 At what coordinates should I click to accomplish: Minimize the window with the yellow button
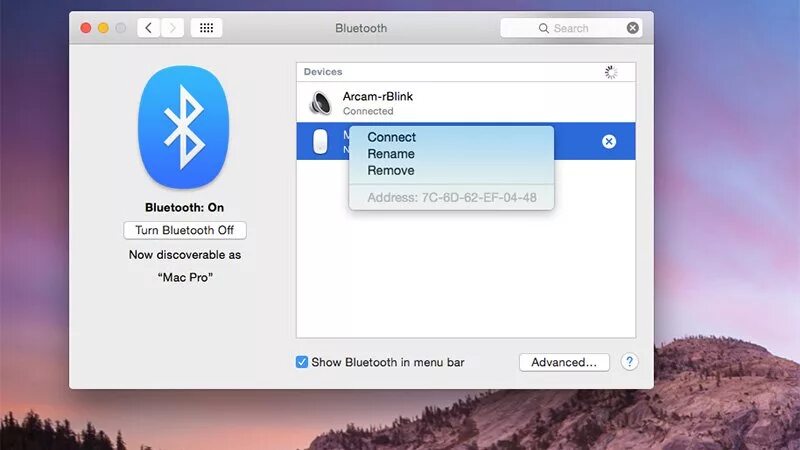click(x=103, y=28)
